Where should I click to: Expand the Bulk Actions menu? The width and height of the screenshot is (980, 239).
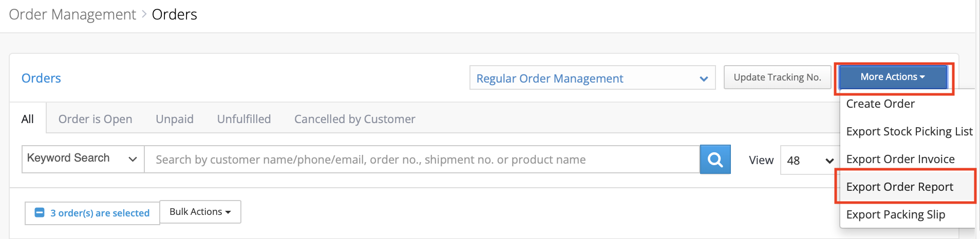[200, 212]
